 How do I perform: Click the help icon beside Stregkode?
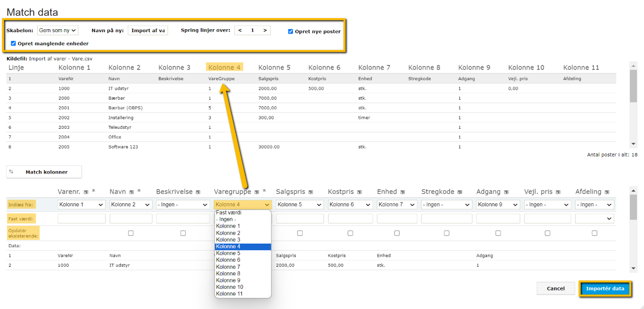click(x=460, y=192)
